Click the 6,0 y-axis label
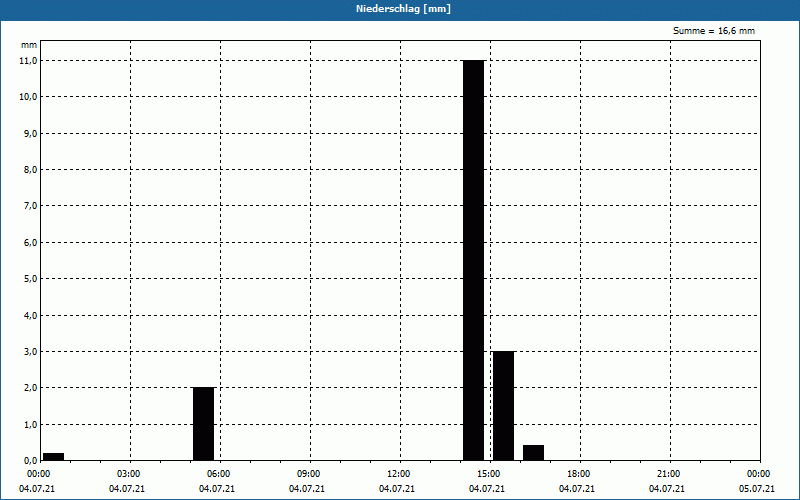Screen dimensions: 800x500 coord(31,242)
